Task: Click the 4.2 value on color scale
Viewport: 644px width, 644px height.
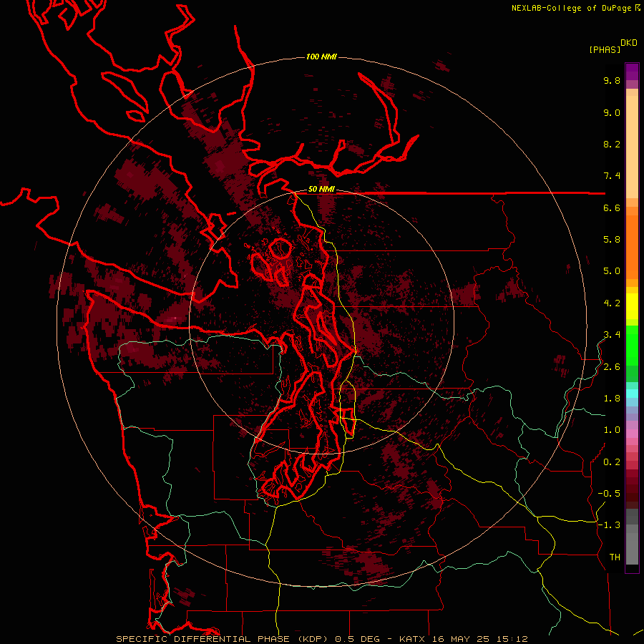Action: [612, 303]
